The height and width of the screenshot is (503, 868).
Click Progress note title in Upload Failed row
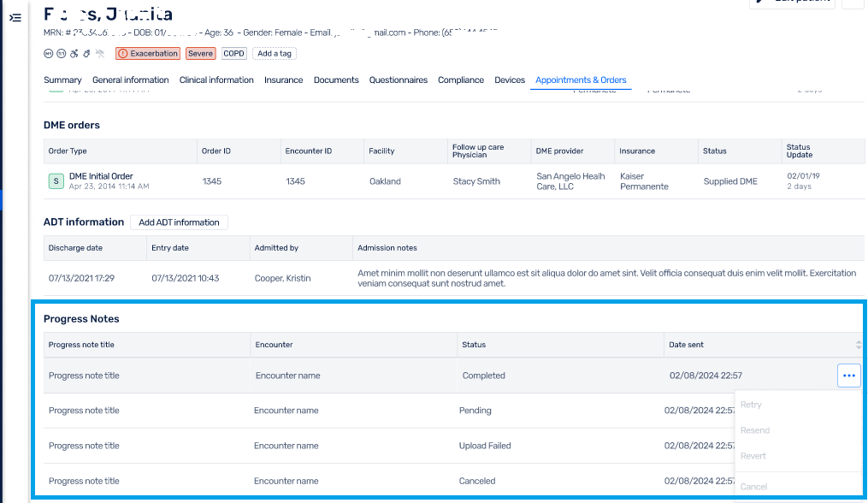(x=84, y=446)
